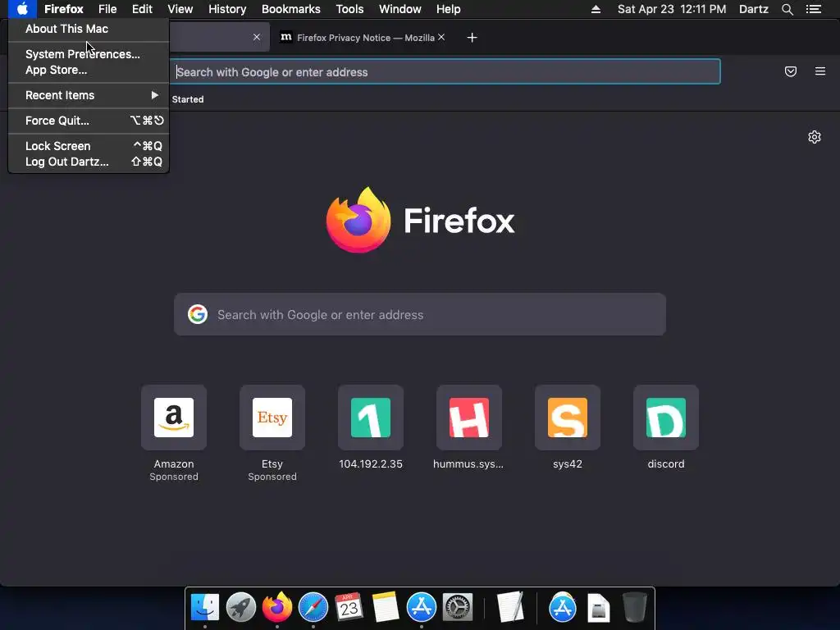Select Force Quit… in the menu

click(x=89, y=121)
